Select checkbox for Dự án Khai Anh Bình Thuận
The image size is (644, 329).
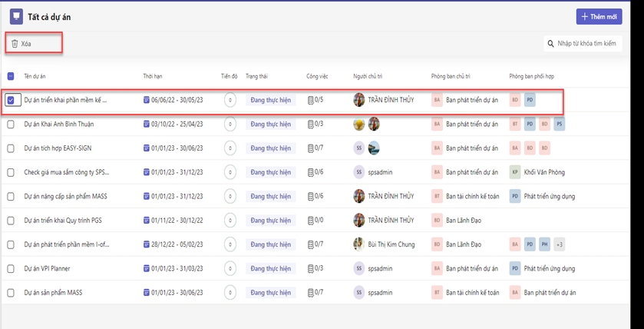(11, 124)
